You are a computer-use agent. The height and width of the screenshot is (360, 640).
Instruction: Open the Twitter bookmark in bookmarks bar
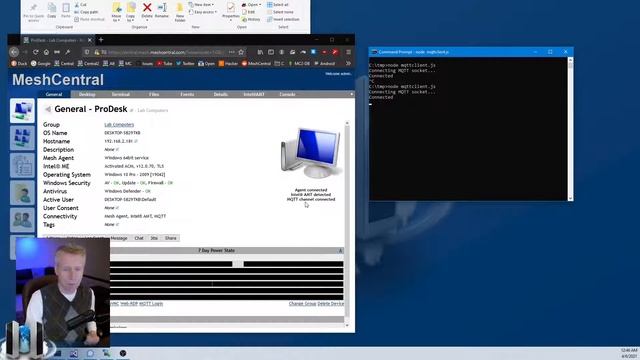185,63
